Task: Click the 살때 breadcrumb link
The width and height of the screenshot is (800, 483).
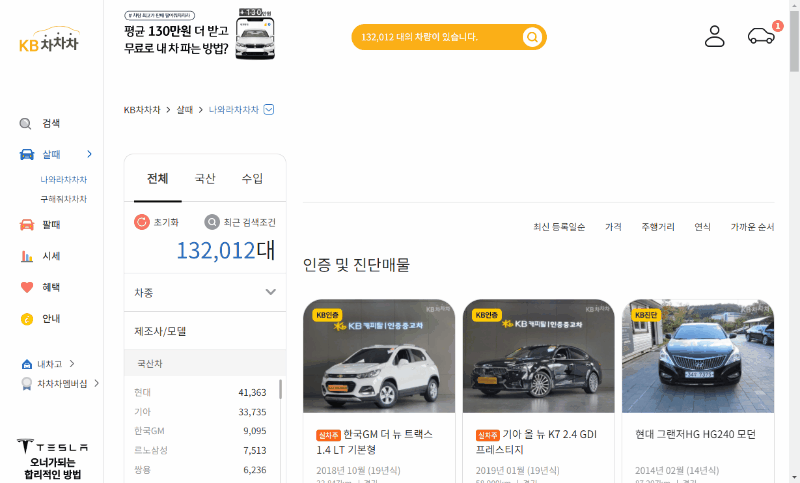Action: tap(185, 110)
